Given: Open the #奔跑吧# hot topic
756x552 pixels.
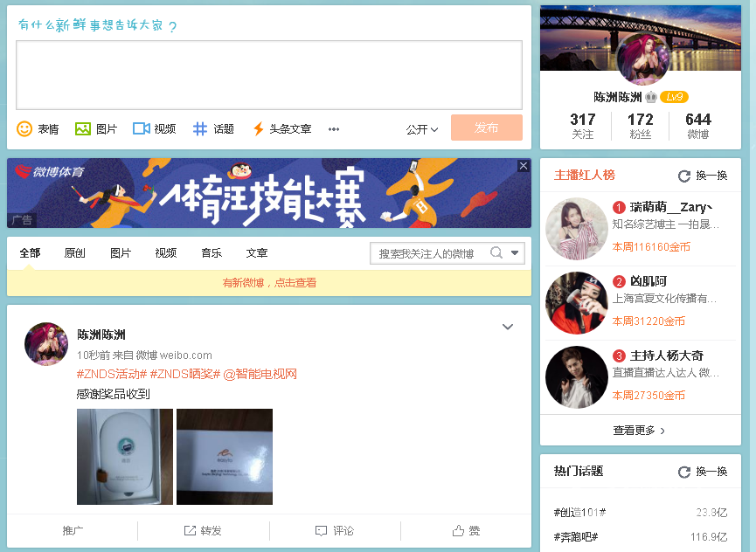Looking at the screenshot, I should click(x=576, y=536).
